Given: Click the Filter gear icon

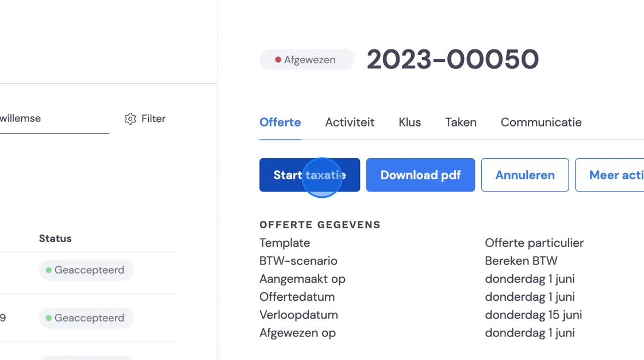Looking at the screenshot, I should coord(130,119).
